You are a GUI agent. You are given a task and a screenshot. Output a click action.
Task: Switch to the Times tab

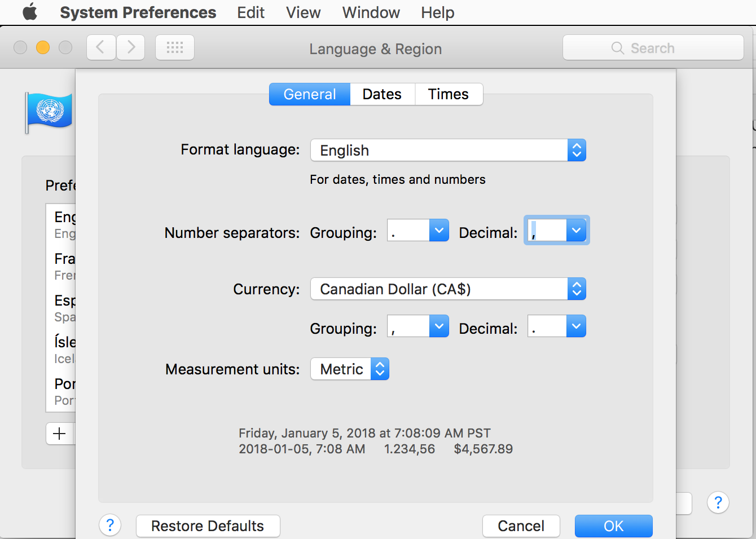pyautogui.click(x=449, y=94)
